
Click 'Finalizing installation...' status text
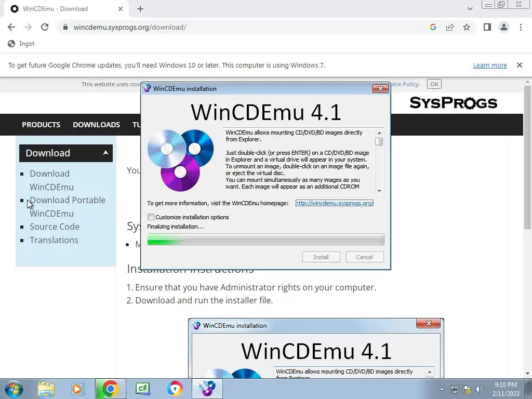pyautogui.click(x=176, y=227)
